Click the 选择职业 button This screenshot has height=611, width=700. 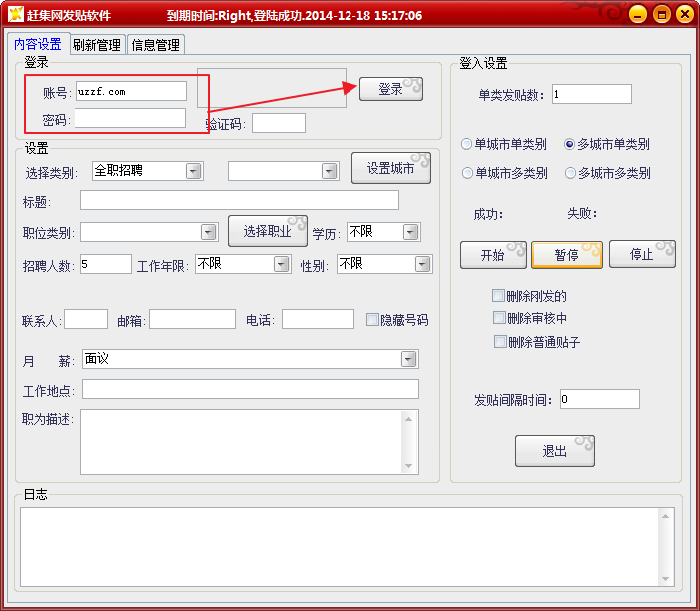coord(268,231)
